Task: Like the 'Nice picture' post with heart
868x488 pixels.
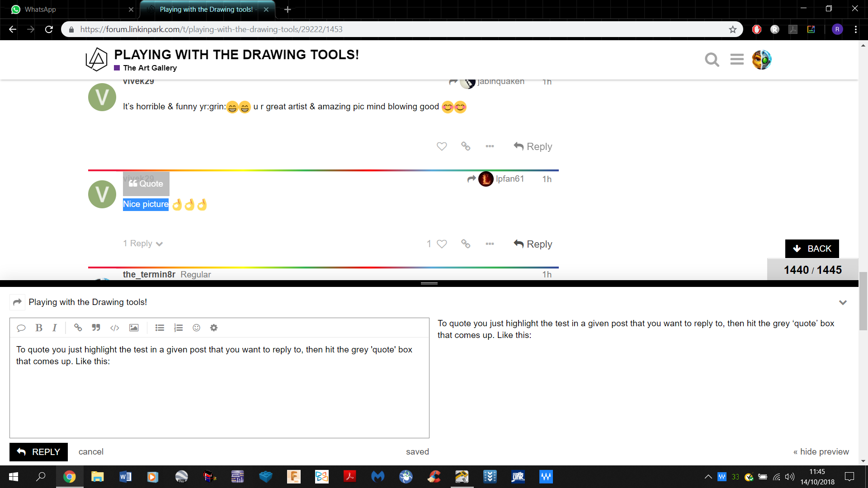Action: click(x=442, y=244)
